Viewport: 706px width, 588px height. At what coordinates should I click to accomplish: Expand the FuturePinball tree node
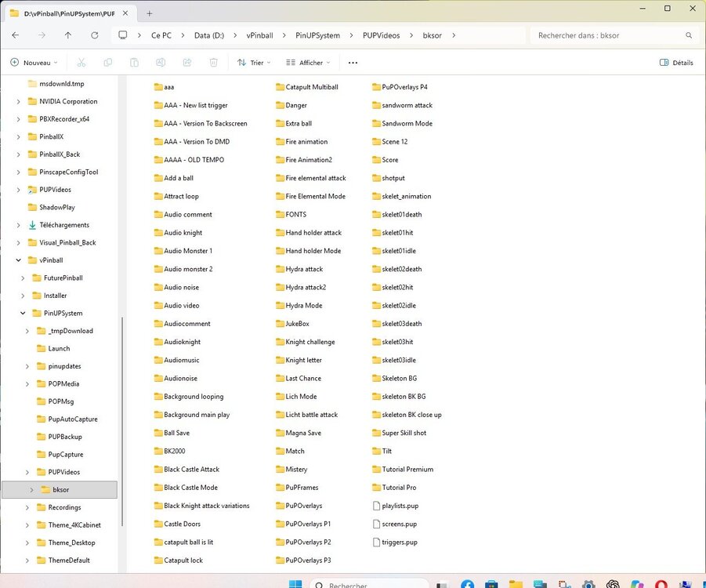coord(23,278)
